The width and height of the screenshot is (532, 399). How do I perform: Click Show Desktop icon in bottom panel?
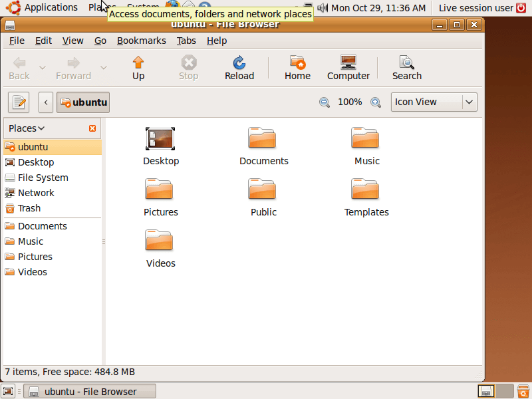point(8,391)
